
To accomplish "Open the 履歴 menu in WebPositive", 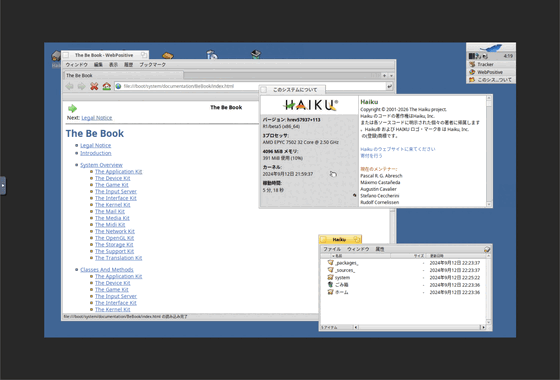I will [x=128, y=65].
